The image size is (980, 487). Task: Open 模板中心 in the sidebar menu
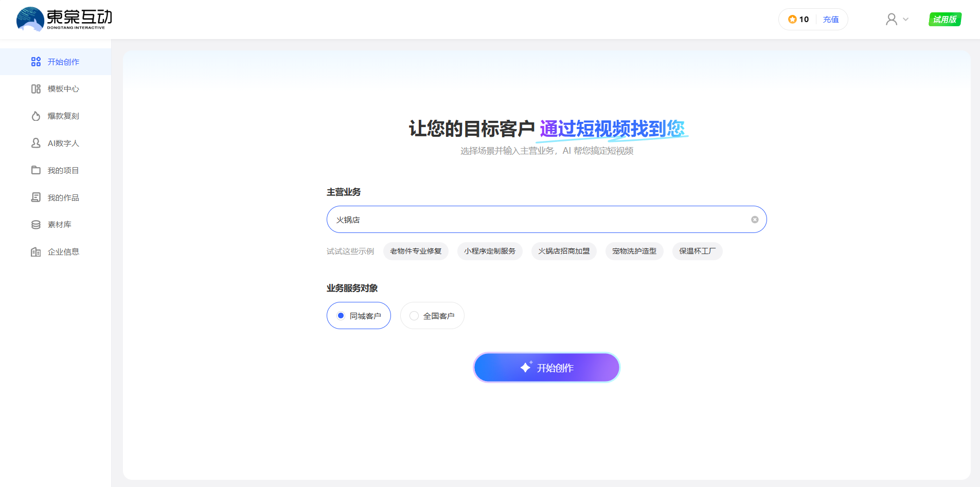point(56,89)
